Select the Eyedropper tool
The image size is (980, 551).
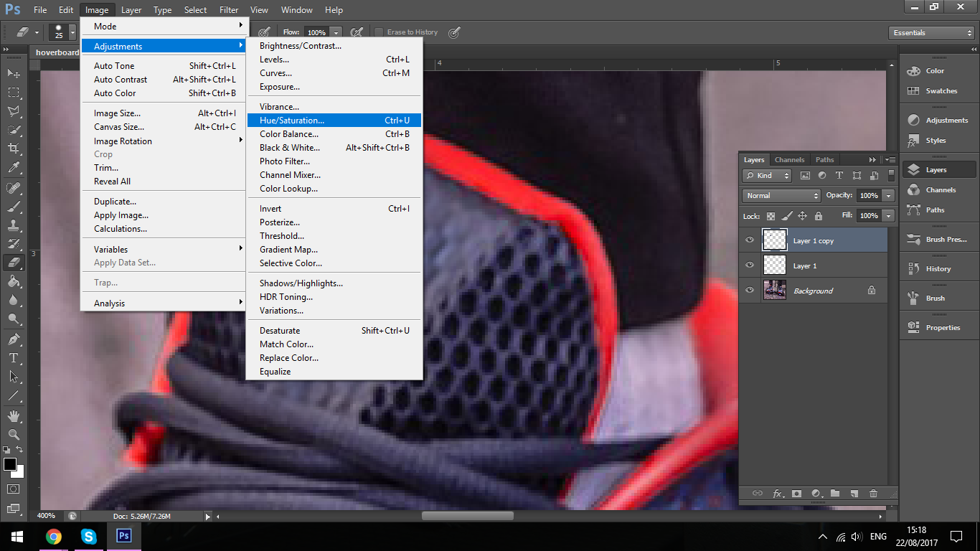[14, 168]
